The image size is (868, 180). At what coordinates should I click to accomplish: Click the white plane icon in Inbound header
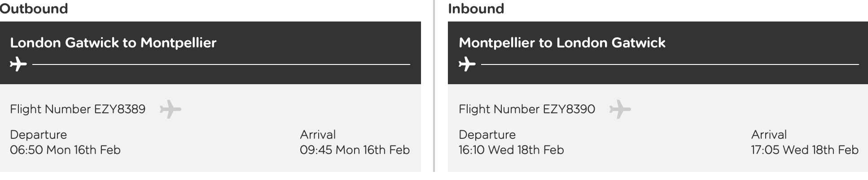point(467,64)
